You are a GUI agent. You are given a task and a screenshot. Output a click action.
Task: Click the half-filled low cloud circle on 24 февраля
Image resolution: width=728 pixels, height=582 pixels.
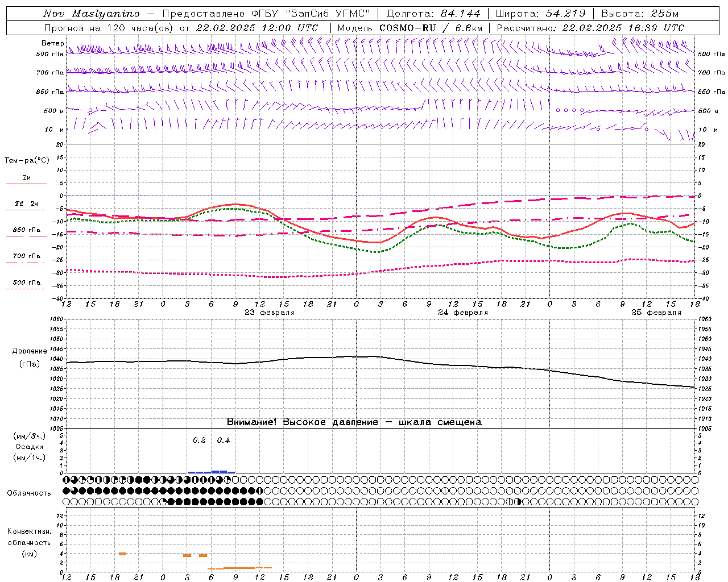pos(518,501)
